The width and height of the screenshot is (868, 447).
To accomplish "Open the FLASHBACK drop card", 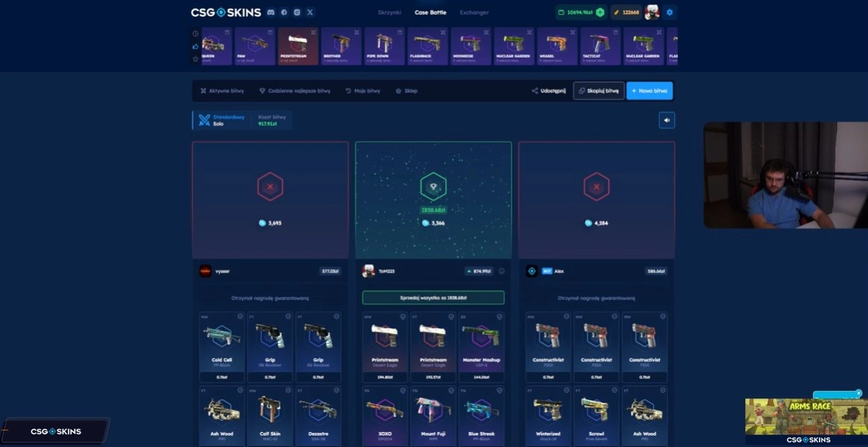I will [427, 46].
